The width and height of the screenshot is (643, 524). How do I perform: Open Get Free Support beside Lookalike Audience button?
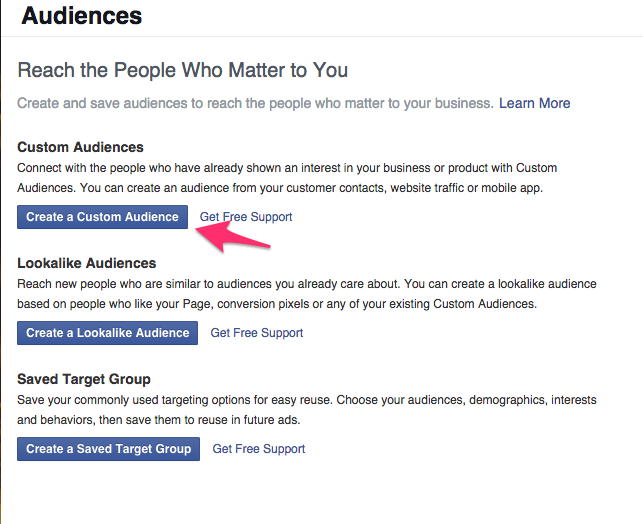click(257, 333)
